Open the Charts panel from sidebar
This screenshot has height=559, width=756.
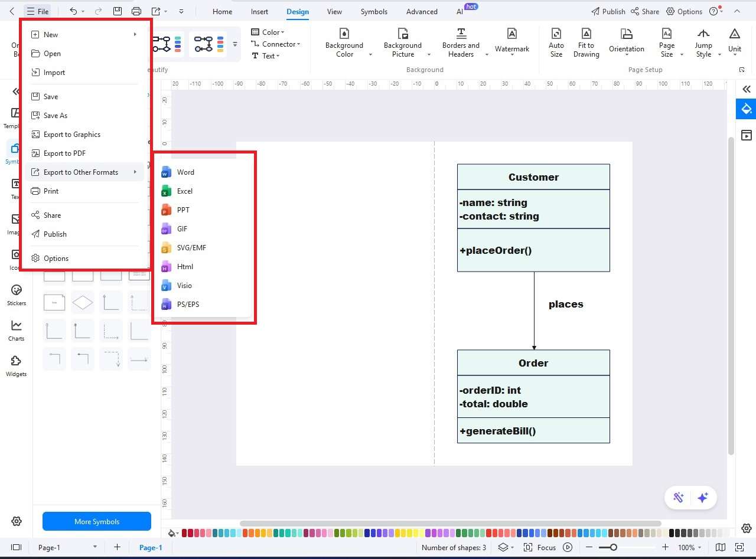(17, 329)
